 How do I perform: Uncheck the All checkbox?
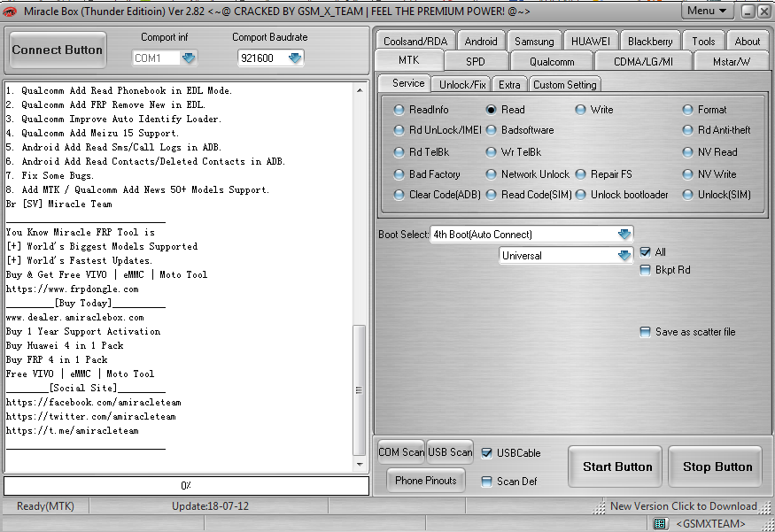(645, 252)
